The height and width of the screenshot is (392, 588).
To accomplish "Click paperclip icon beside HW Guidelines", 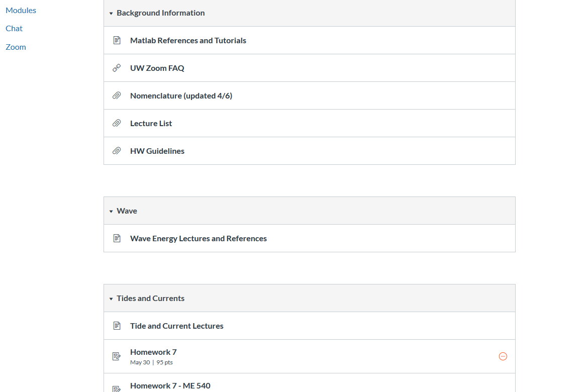I will (117, 151).
